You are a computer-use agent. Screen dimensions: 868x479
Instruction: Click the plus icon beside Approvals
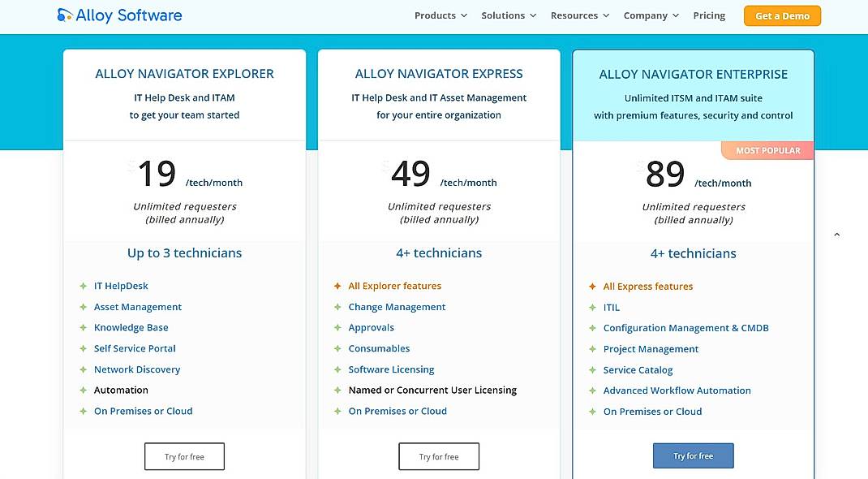click(x=337, y=327)
